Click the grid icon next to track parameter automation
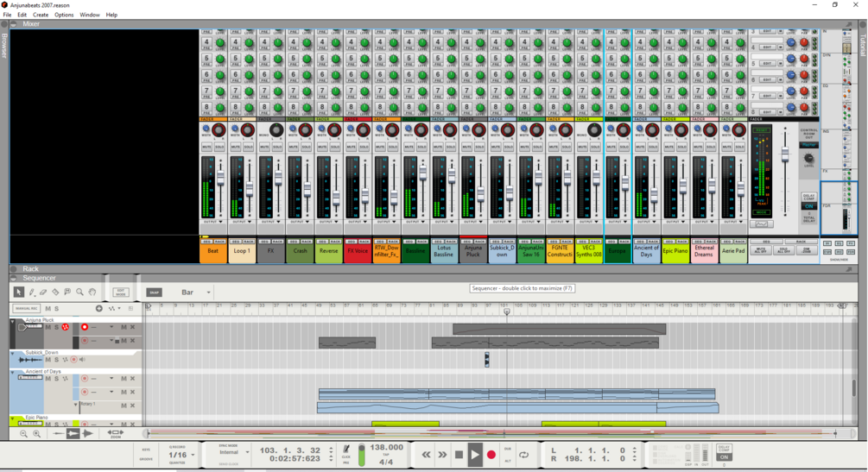 (130, 308)
